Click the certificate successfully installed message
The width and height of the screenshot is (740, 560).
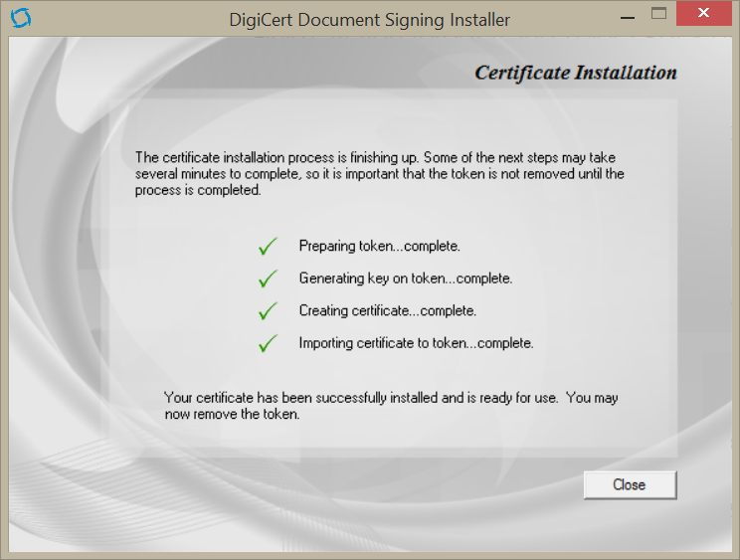point(390,406)
